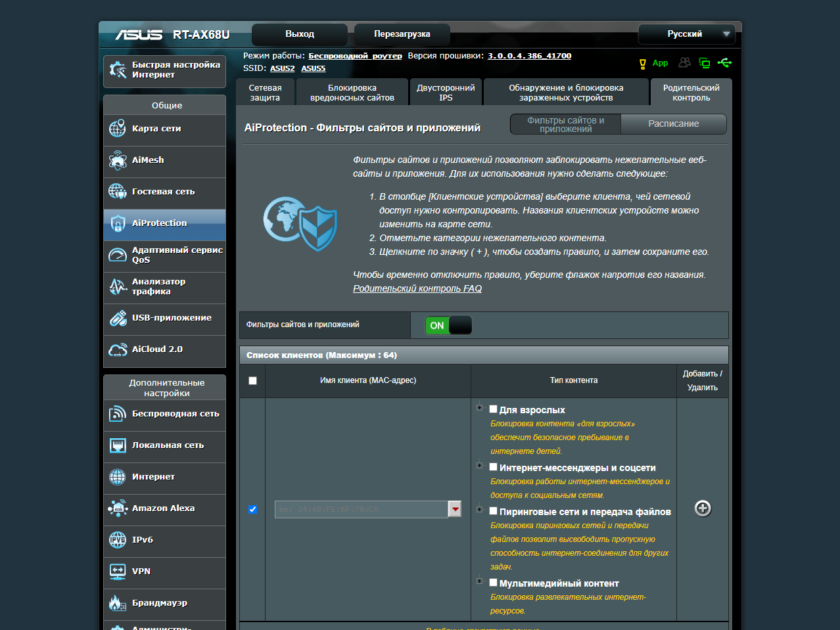The width and height of the screenshot is (840, 630).
Task: Open the Firewall (Брандмауэр) flame icon
Action: [118, 603]
